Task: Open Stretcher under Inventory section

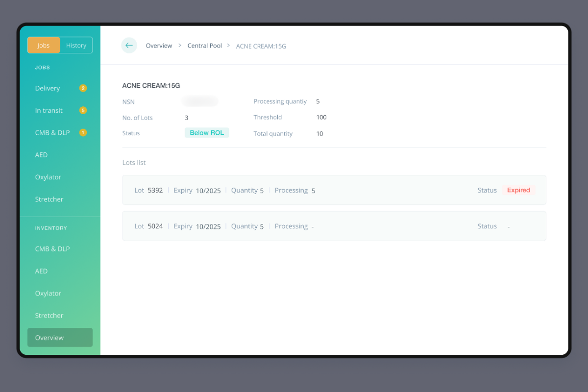Action: [x=49, y=316]
